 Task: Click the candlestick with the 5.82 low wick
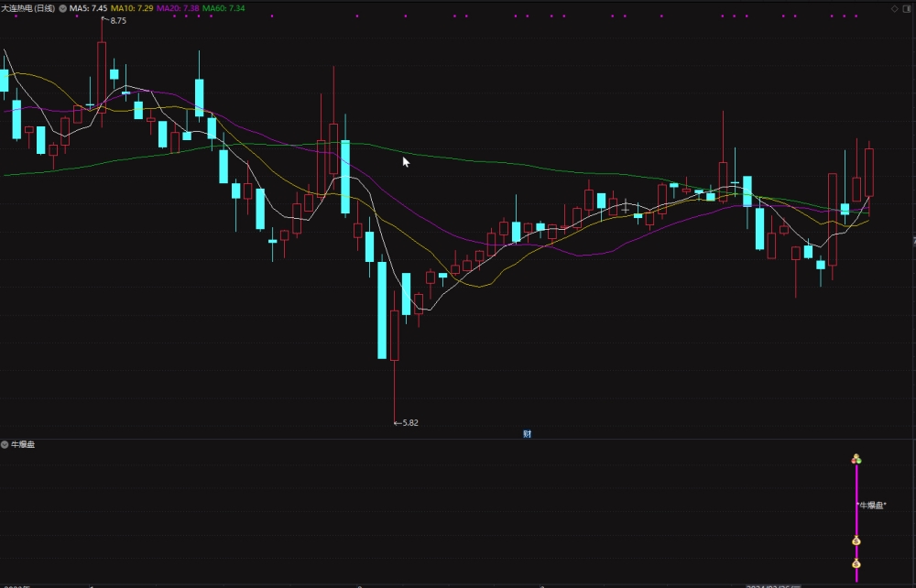(394, 335)
